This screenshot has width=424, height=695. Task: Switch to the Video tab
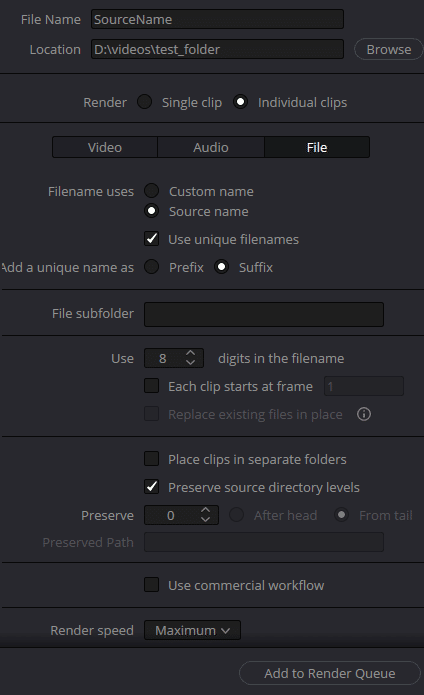click(105, 147)
